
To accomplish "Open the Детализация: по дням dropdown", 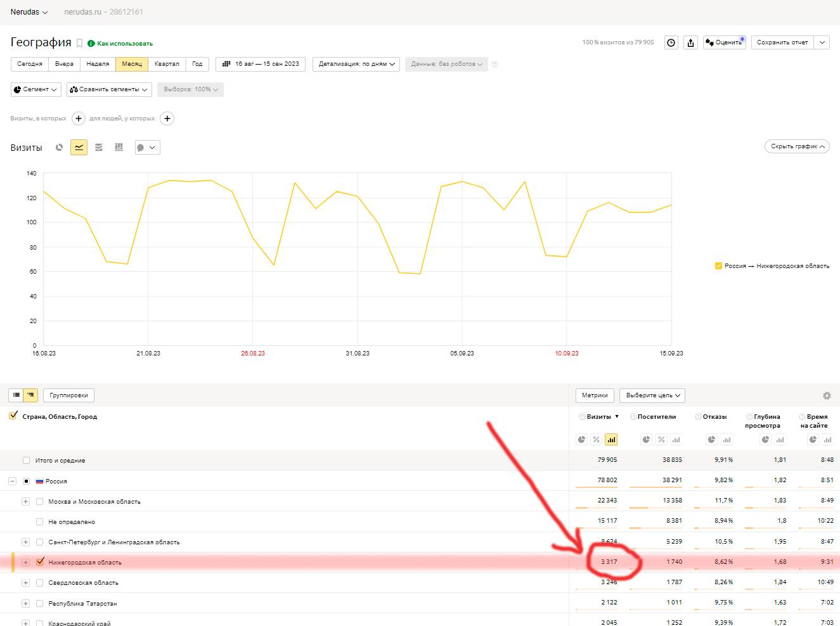I will point(356,64).
